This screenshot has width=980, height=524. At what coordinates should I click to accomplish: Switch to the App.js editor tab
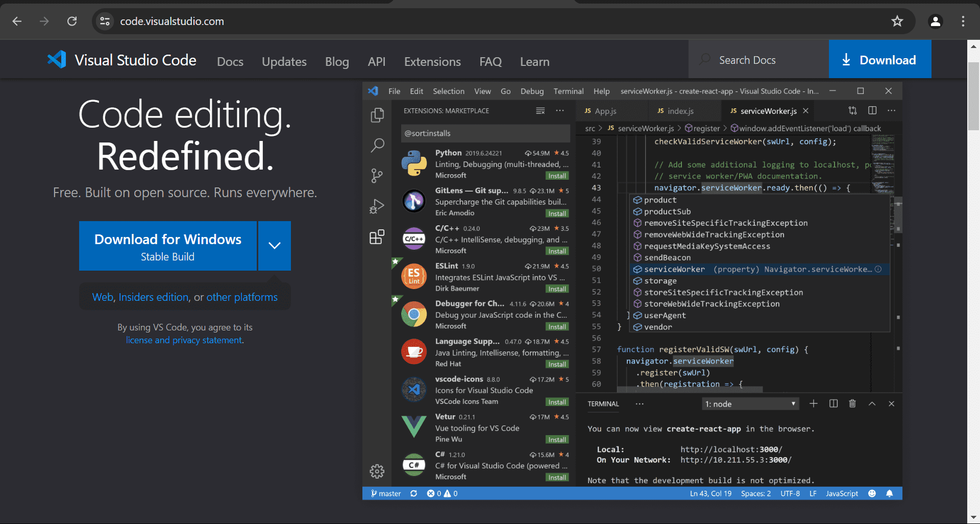[x=606, y=111]
